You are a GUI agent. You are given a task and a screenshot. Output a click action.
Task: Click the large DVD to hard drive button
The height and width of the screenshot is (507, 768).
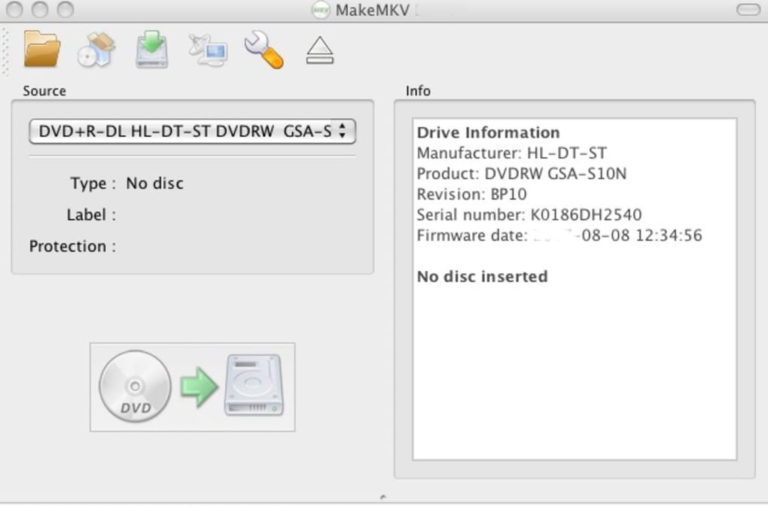(192, 387)
